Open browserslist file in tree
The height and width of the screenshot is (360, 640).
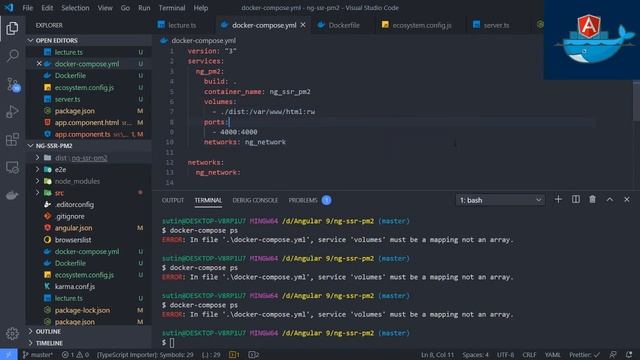click(x=89, y=240)
